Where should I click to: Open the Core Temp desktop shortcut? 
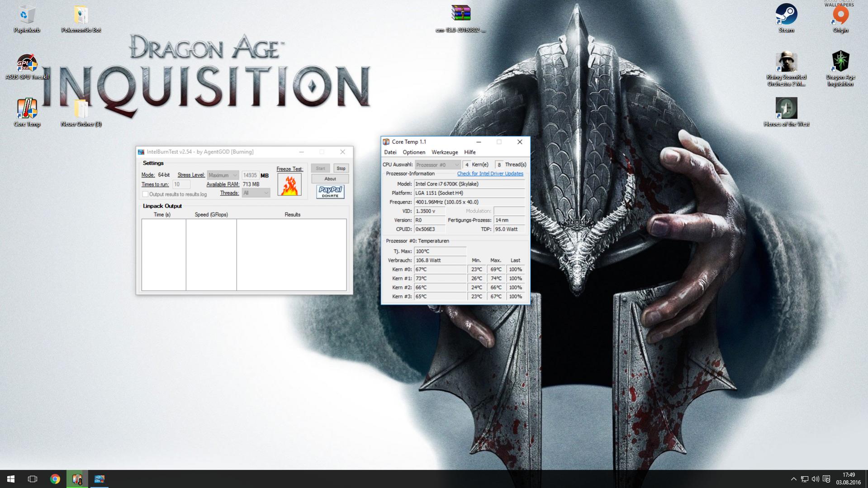pos(27,113)
